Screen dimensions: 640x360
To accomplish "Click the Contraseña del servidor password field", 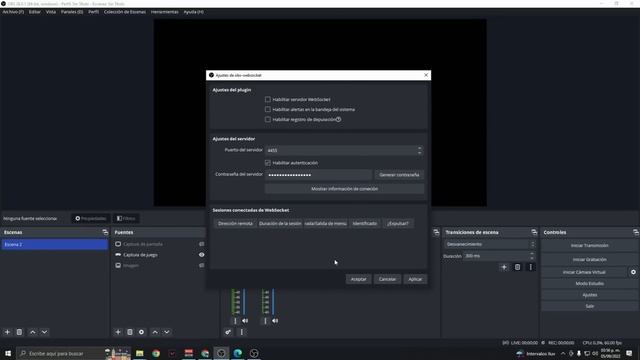I will [318, 175].
